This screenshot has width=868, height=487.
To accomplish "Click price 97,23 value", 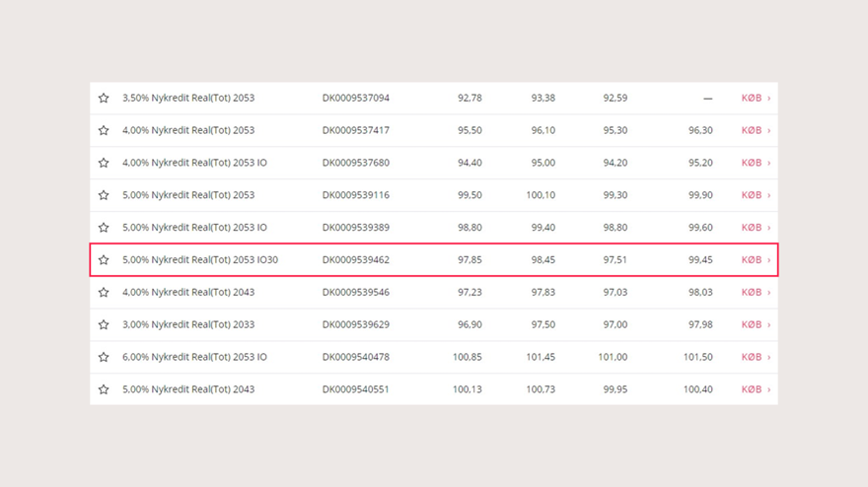I will coord(470,292).
